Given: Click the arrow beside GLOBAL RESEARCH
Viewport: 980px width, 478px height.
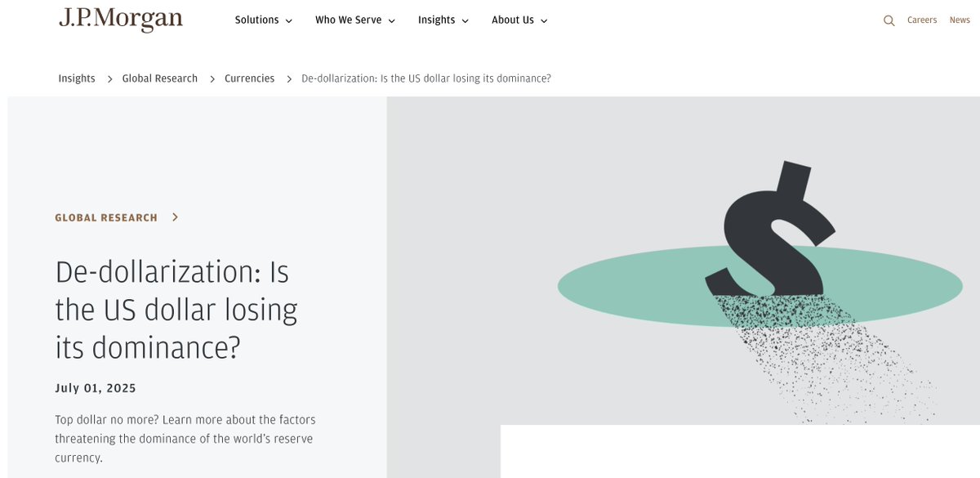Looking at the screenshot, I should tap(175, 217).
